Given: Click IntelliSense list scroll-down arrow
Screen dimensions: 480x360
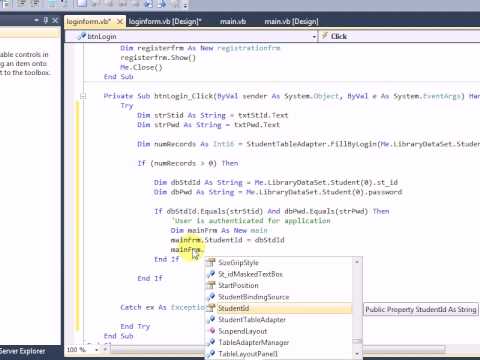Looking at the screenshot, I should 357,354.
